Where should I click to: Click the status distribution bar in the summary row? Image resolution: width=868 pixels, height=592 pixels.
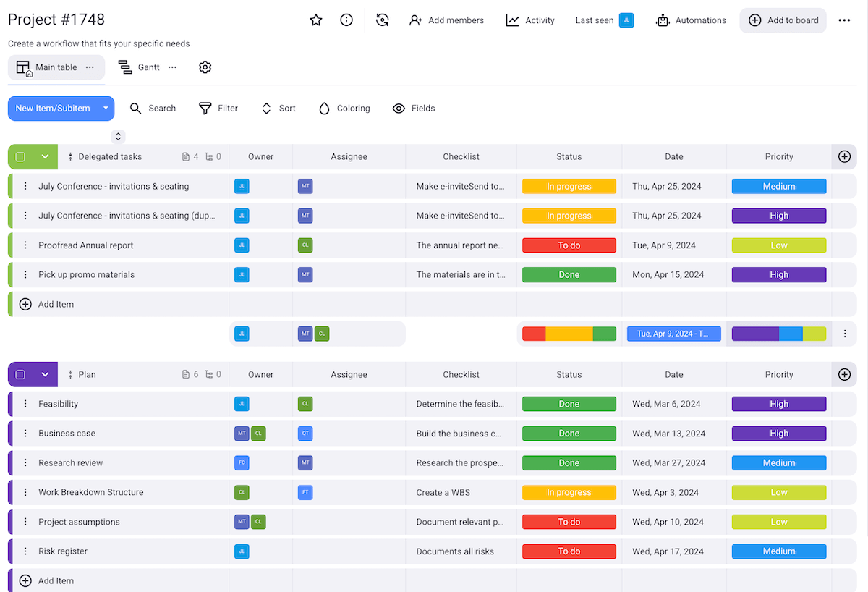click(x=569, y=334)
